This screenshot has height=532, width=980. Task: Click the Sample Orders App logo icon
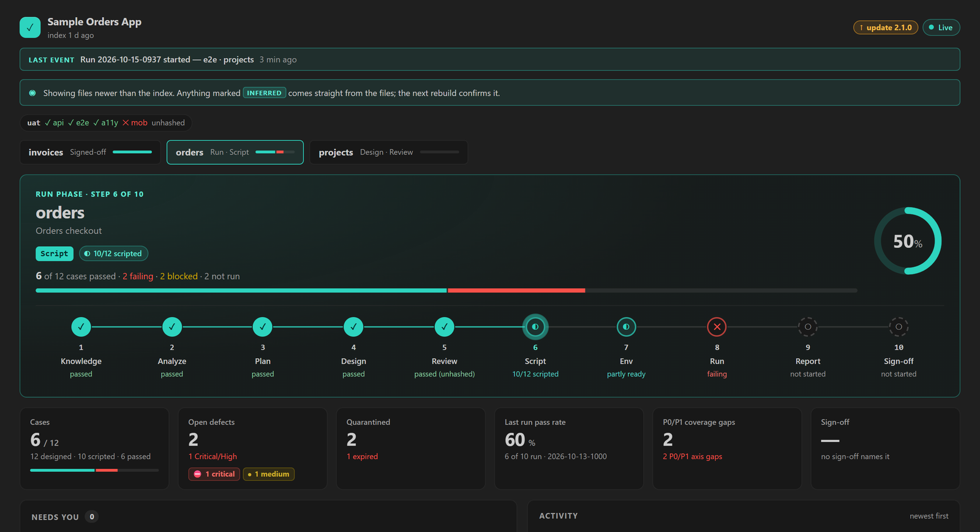click(x=30, y=28)
